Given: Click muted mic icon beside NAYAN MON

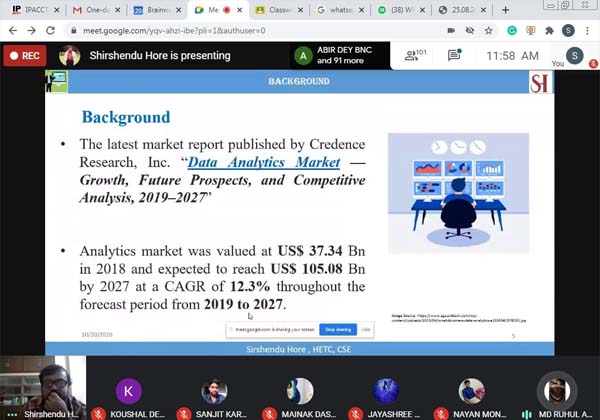Looking at the screenshot, I should point(441,414).
